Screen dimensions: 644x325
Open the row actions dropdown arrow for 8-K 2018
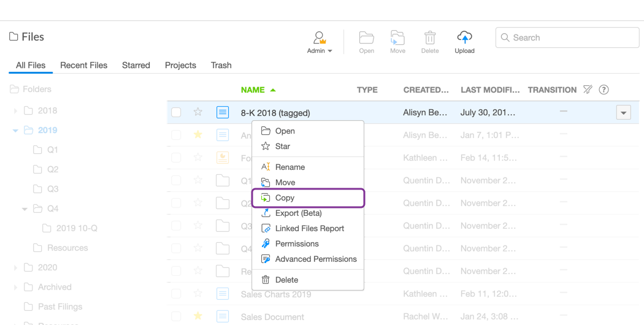point(623,113)
